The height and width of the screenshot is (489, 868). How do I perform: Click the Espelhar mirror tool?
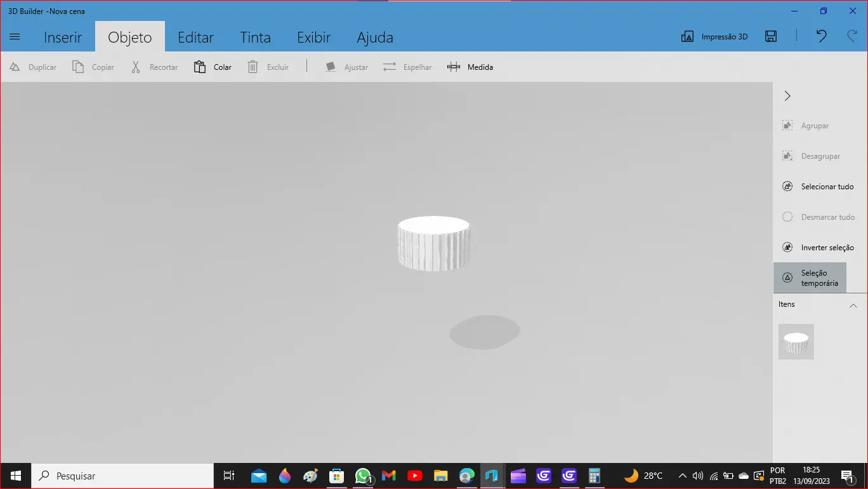point(407,67)
